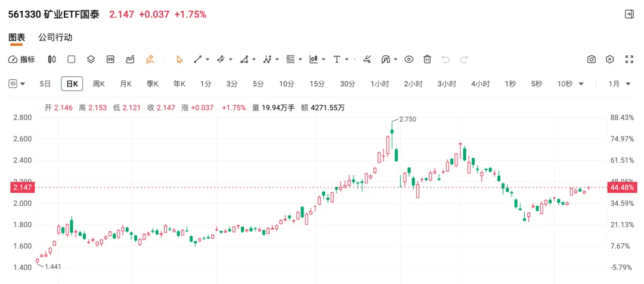Click the layers stack icon
Screen dimensions: 644x284
click(x=91, y=59)
